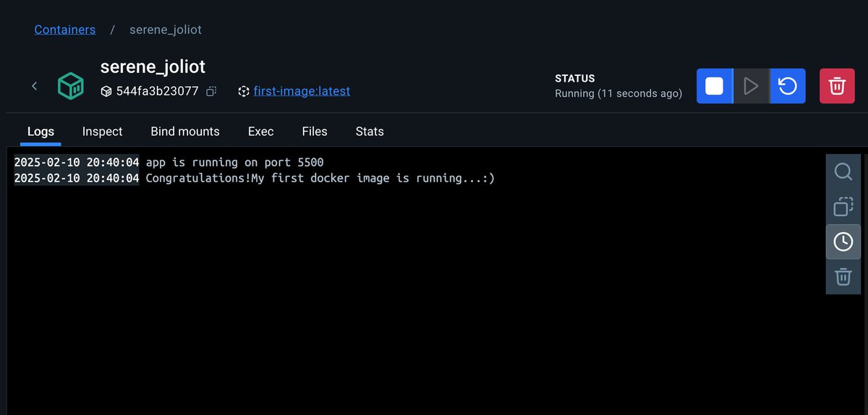Click the small cube icon before container ID
The image size is (868, 415).
click(x=106, y=92)
